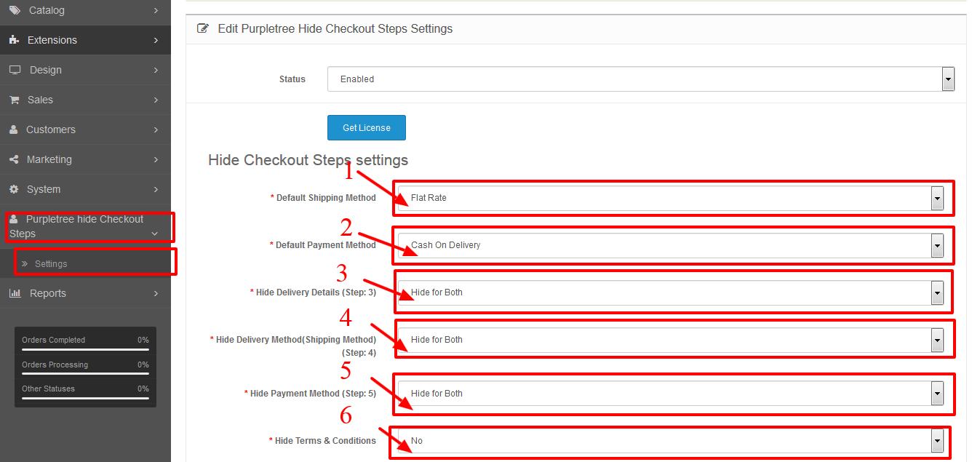Image resolution: width=980 pixels, height=462 pixels.
Task: Click the Reports bar chart icon
Action: 15,293
